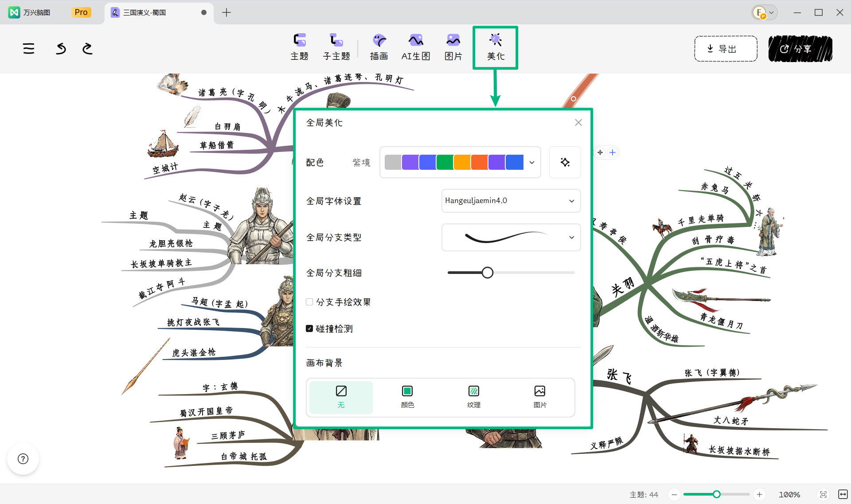Enable 分支手绘效果 checkbox
Viewport: 851px width, 504px height.
(309, 302)
